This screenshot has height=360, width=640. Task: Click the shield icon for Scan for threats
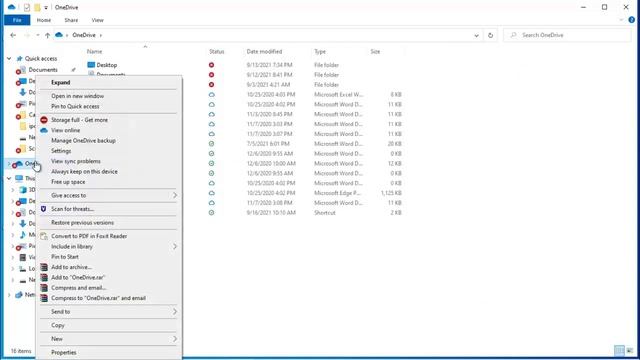[x=44, y=209]
